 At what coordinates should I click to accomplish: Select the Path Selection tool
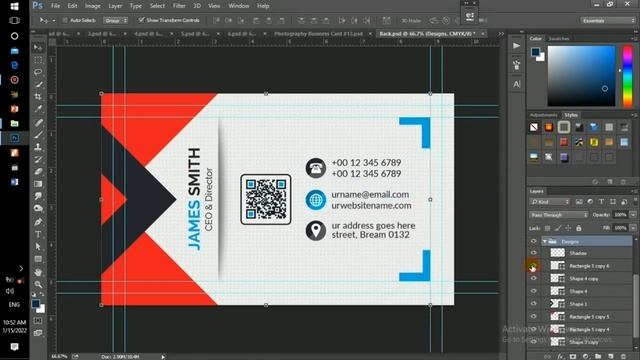point(38,247)
